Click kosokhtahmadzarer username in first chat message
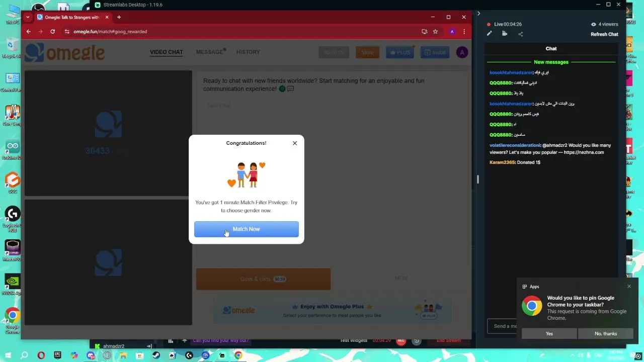This screenshot has width=644, height=362. point(511,72)
